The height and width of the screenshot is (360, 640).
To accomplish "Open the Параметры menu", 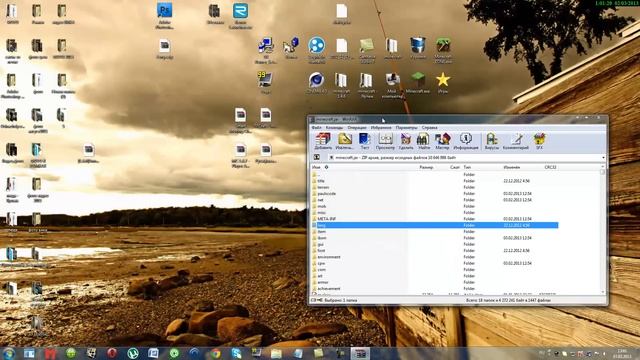I will coord(407,128).
